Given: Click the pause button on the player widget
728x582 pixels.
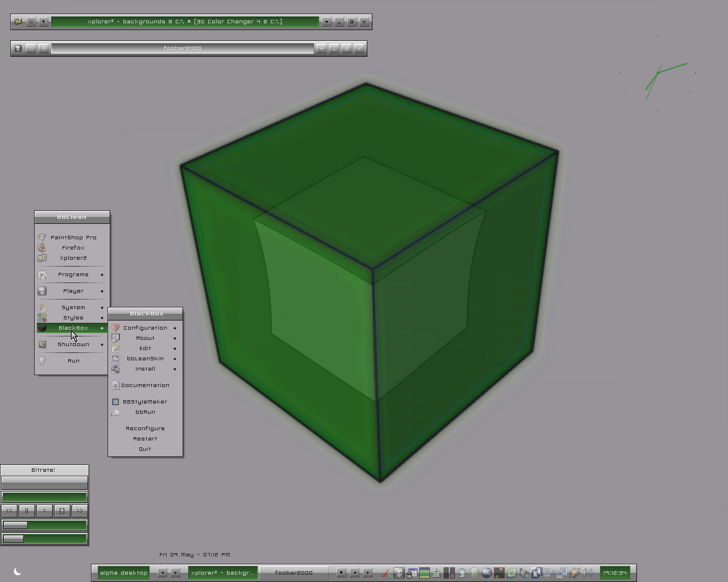Looking at the screenshot, I should coord(26,510).
